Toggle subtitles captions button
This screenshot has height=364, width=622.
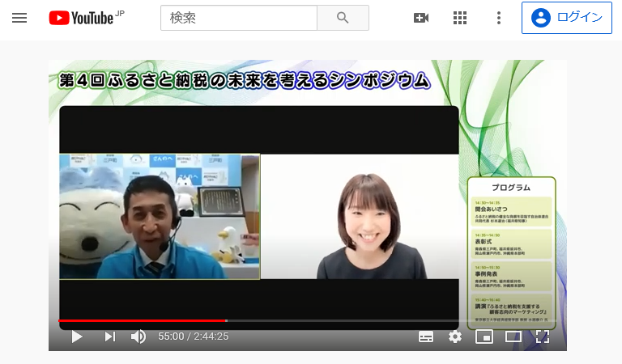(426, 337)
